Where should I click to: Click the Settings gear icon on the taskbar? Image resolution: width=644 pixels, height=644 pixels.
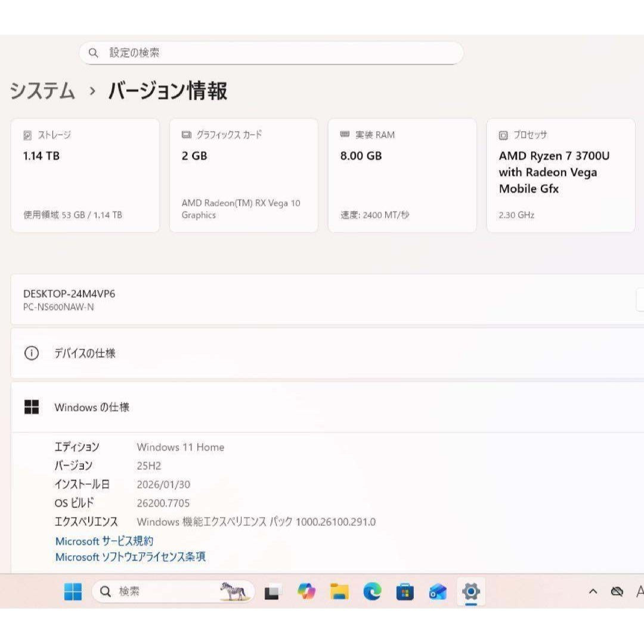pyautogui.click(x=471, y=592)
